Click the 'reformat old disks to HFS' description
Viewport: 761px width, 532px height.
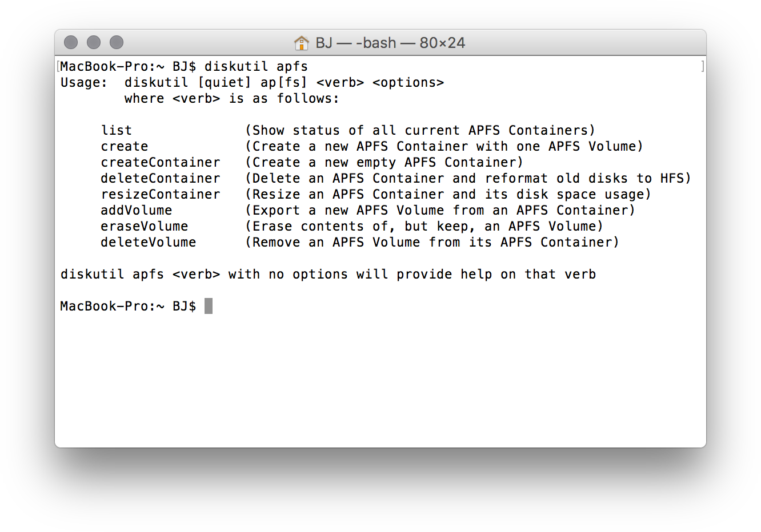[x=584, y=178]
